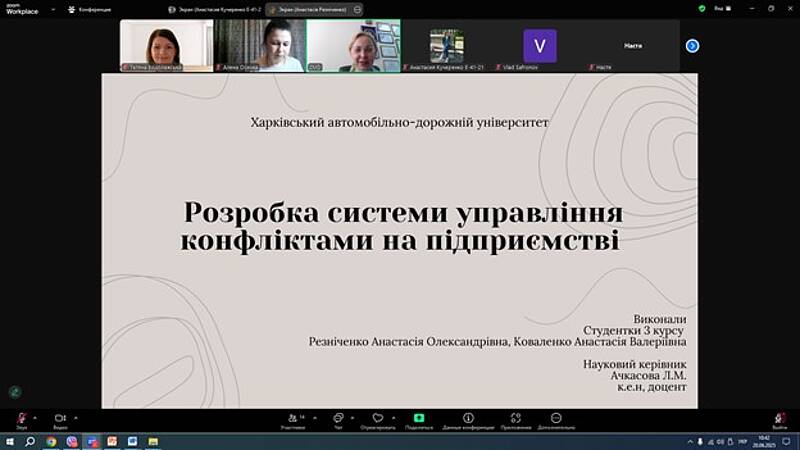The width and height of the screenshot is (800, 450).
Task: Click the AI companion icon bottom left
Action: 15,392
